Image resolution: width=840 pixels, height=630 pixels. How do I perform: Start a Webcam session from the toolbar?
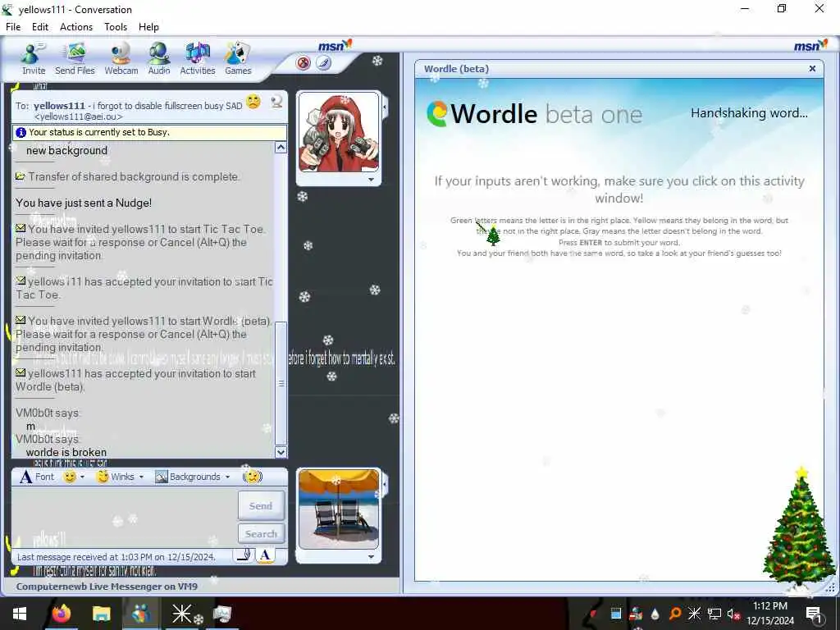[121, 59]
